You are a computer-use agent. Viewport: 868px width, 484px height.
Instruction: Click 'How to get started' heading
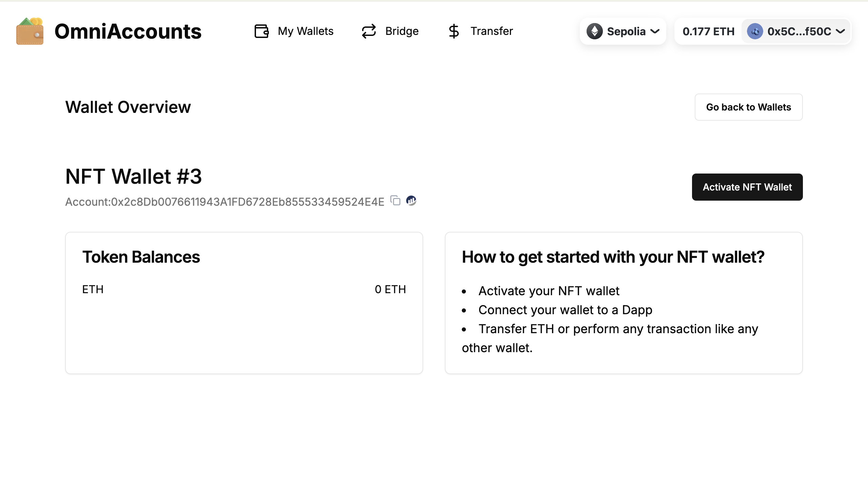click(613, 257)
